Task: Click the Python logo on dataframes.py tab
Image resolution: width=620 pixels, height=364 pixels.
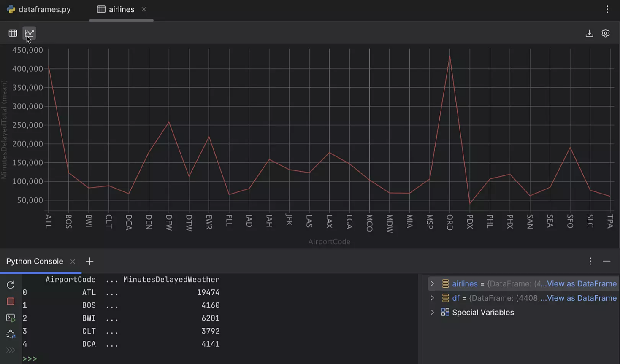Action: coord(10,9)
